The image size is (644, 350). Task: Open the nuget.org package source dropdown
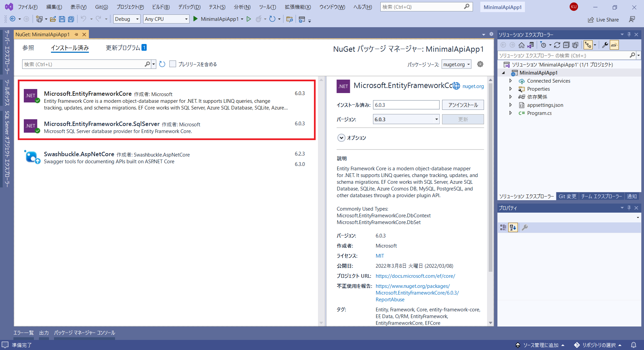(457, 64)
